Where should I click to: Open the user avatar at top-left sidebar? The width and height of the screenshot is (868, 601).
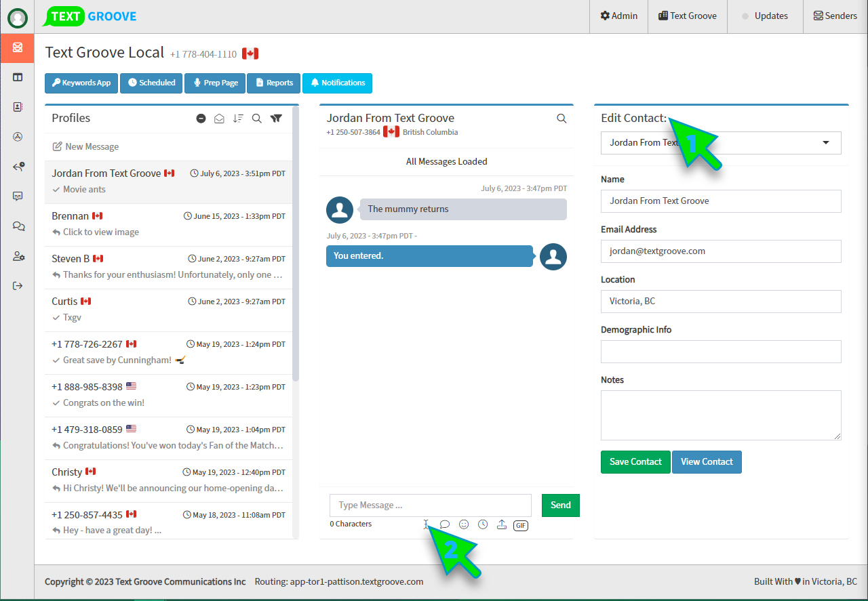tap(17, 18)
